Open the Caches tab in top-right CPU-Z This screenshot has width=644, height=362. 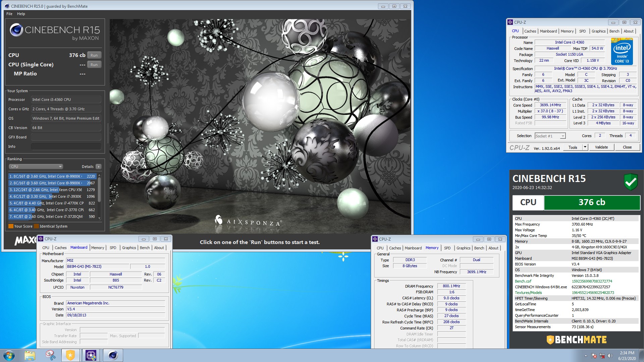pyautogui.click(x=530, y=31)
